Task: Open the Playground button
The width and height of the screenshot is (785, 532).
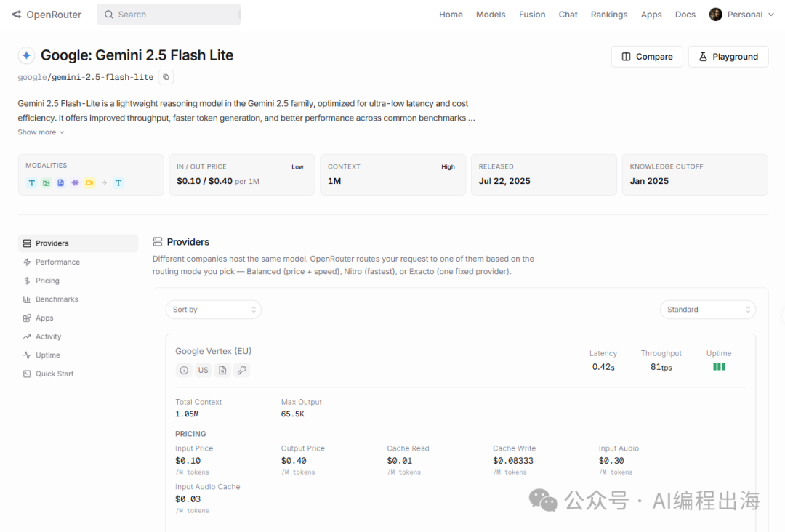Action: pyautogui.click(x=728, y=57)
